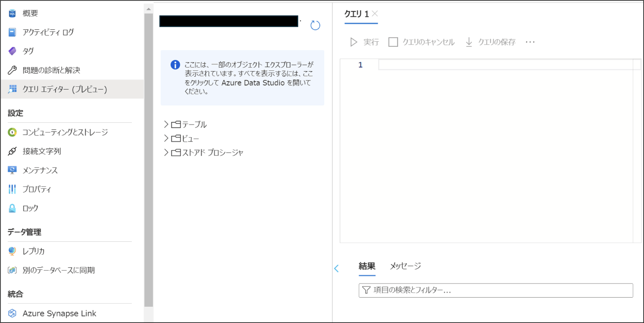Screen dimensions: 644x323
Task: Refresh the object explorer with circular arrow
Action: click(x=315, y=25)
